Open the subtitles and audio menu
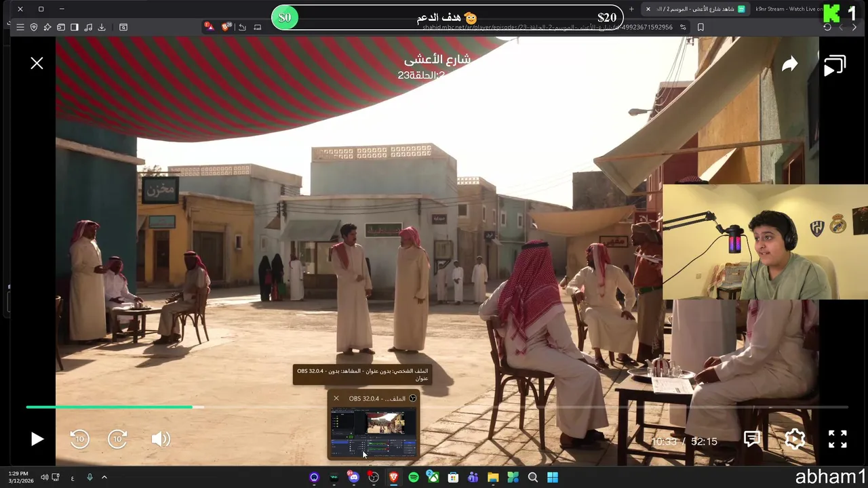Image resolution: width=868 pixels, height=488 pixels. pyautogui.click(x=752, y=439)
